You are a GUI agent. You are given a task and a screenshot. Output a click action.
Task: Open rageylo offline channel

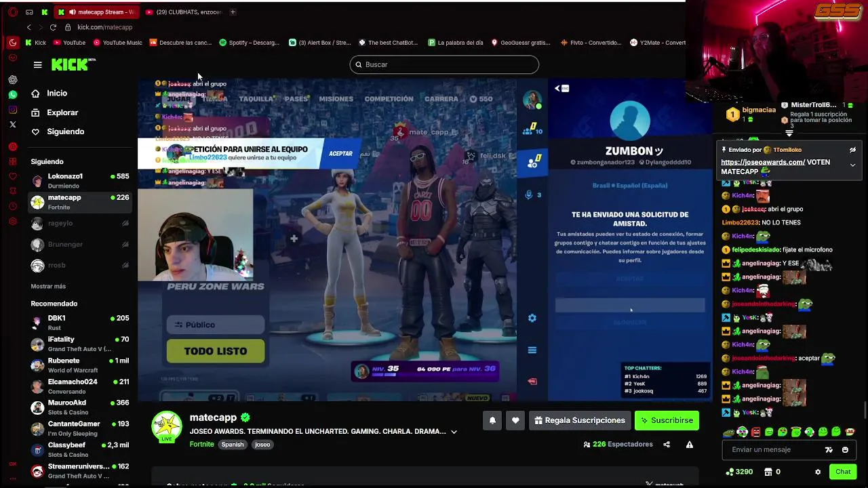[79, 223]
